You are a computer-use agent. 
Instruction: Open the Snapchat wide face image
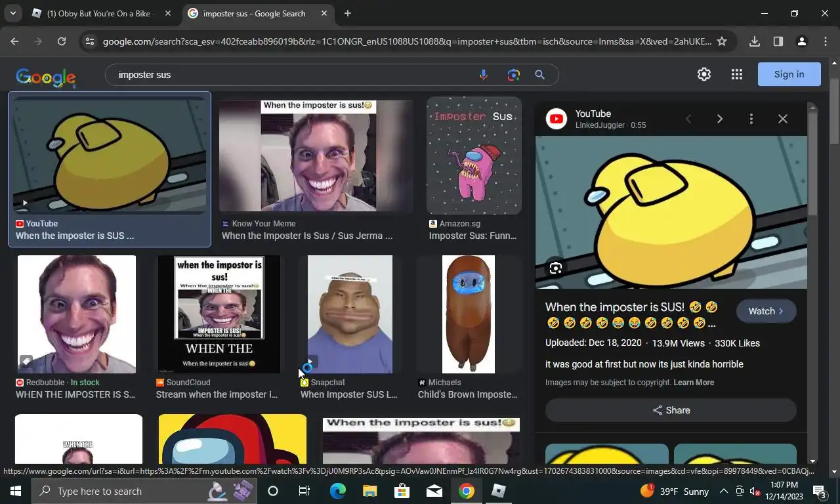click(x=350, y=314)
